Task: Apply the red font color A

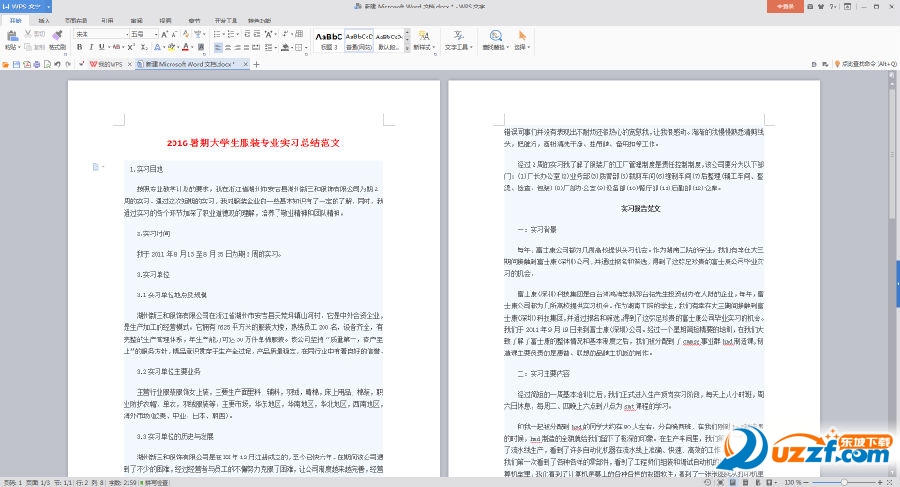Action: pos(185,47)
